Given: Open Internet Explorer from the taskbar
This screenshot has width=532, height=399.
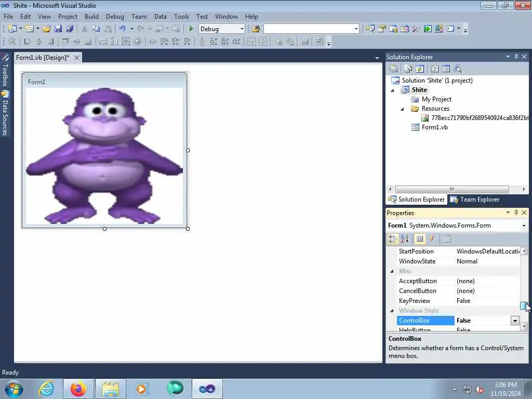Looking at the screenshot, I should [x=46, y=389].
